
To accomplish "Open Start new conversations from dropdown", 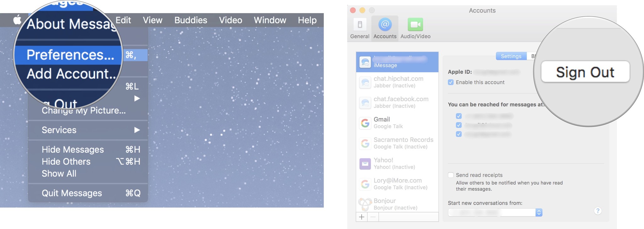I will (x=495, y=213).
